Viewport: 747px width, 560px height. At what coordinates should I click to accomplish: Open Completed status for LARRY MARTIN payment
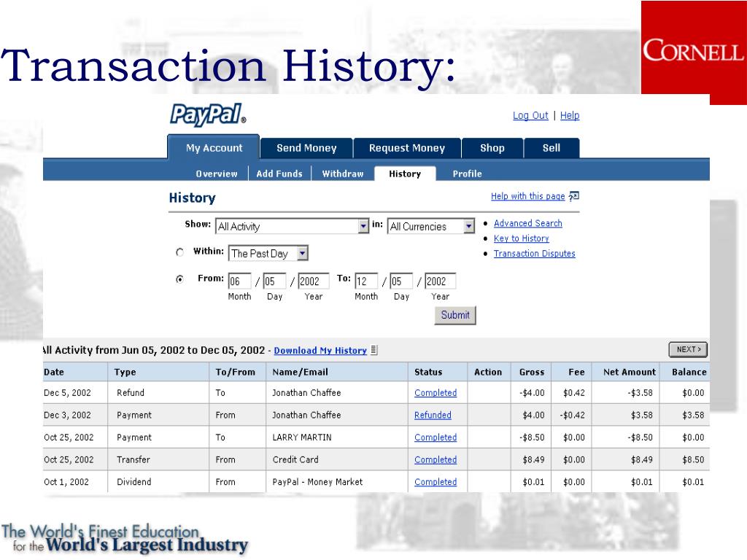(x=436, y=437)
